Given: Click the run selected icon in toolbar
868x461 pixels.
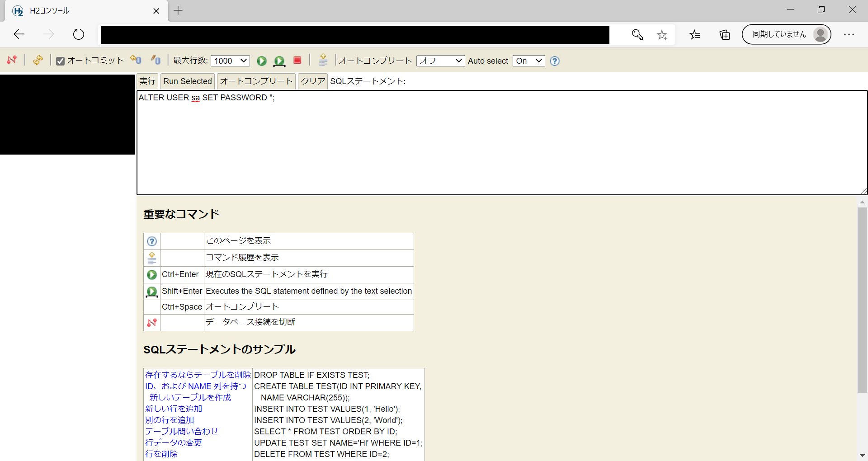Looking at the screenshot, I should [x=279, y=61].
